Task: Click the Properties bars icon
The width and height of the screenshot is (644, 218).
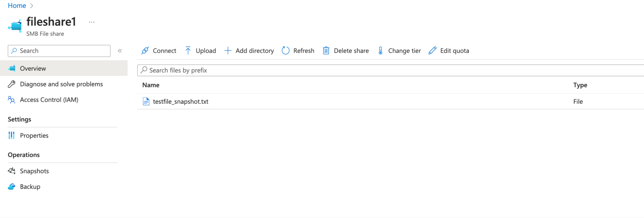Action: [x=12, y=135]
